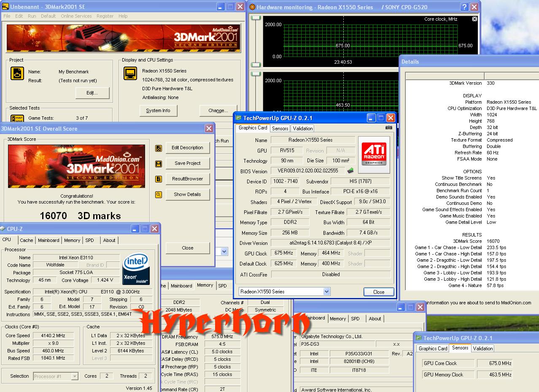Click the System Info button
The height and width of the screenshot is (392, 539).
pyautogui.click(x=158, y=110)
